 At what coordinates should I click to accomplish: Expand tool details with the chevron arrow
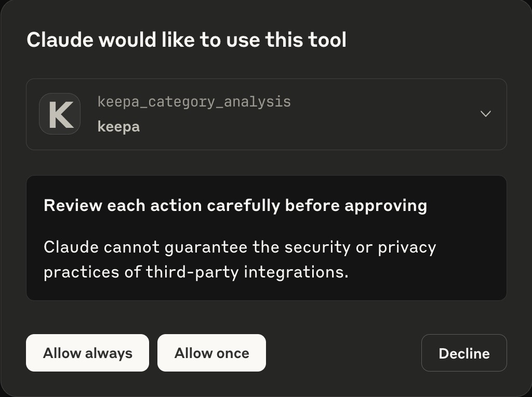(486, 114)
